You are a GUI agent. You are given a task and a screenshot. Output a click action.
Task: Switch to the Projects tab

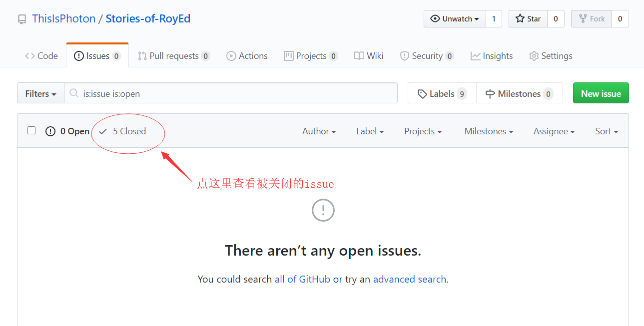(311, 56)
